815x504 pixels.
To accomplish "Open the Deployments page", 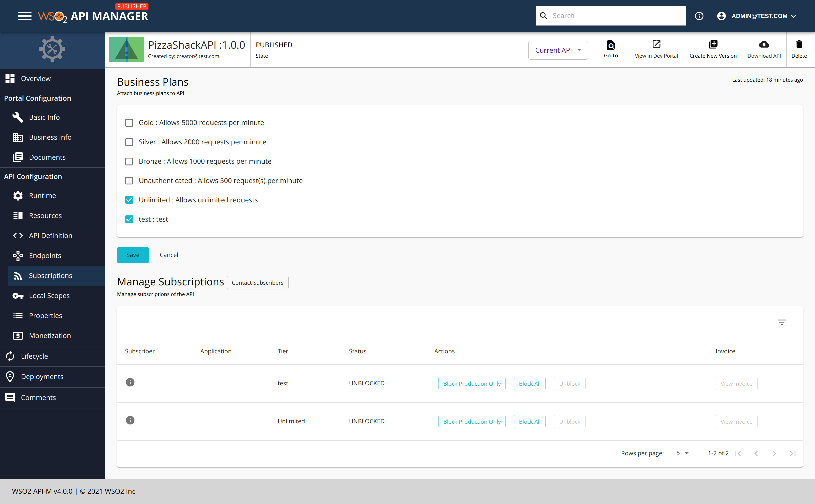I will 42,376.
